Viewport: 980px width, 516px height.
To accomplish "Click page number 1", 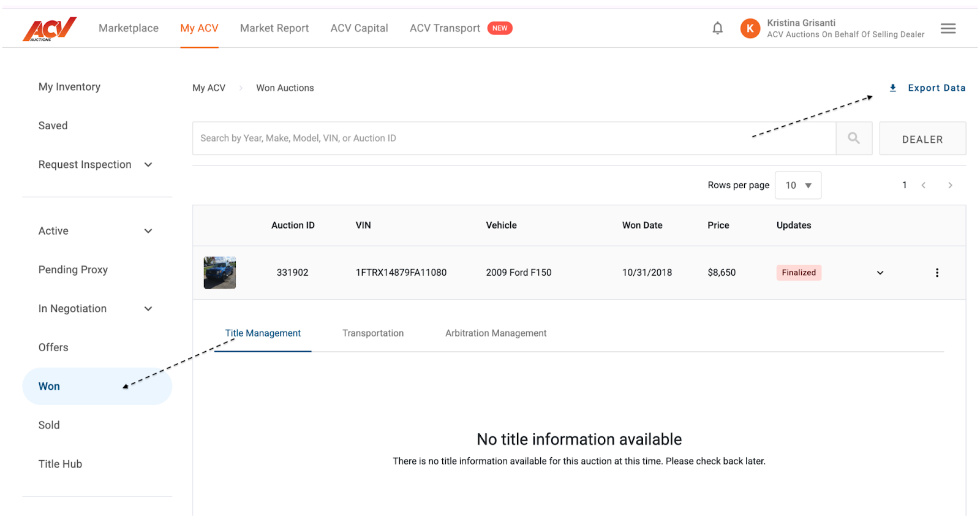I will pos(904,185).
